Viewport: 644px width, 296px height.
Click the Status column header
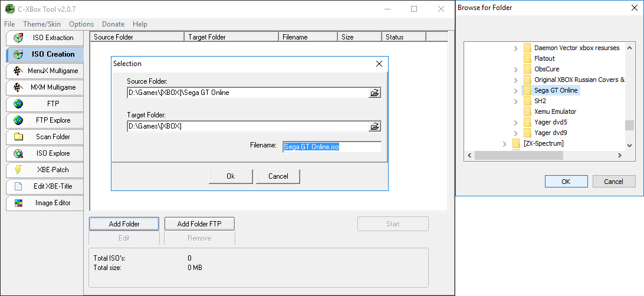[404, 37]
